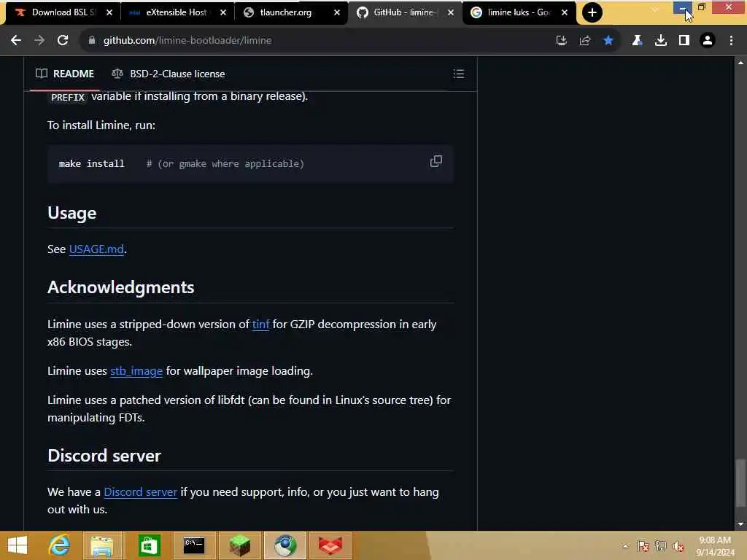Open Windows Store from taskbar
Image resolution: width=747 pixels, height=560 pixels.
coord(149,545)
